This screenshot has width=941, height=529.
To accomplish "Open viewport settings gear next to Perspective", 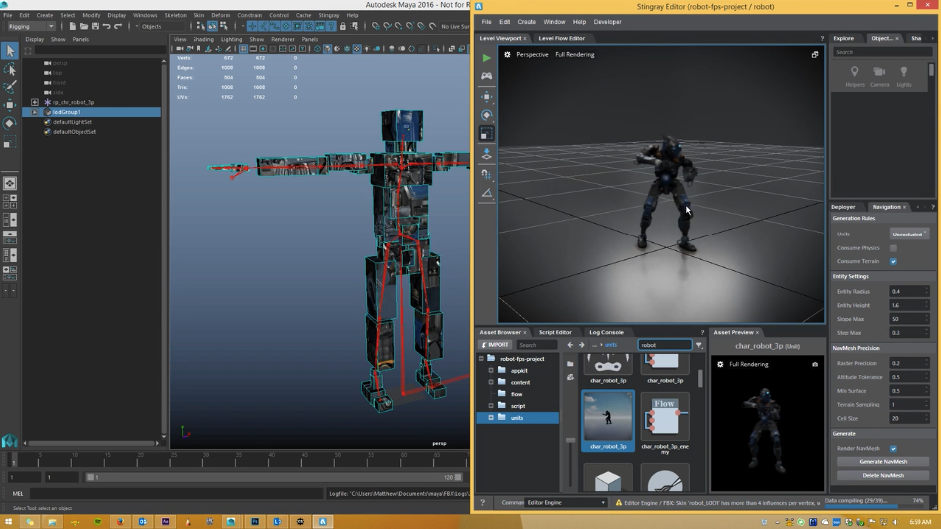I will click(x=507, y=55).
